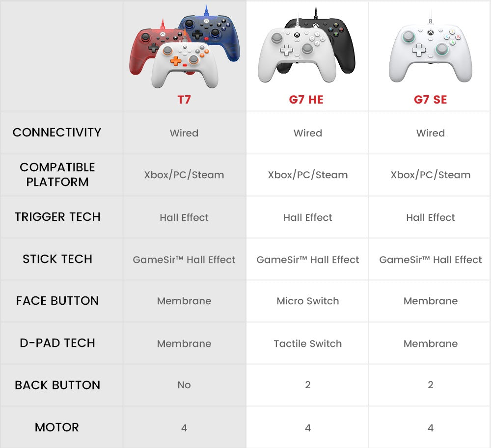Click the D-PAD TECH row label
The width and height of the screenshot is (491, 448).
tap(57, 343)
